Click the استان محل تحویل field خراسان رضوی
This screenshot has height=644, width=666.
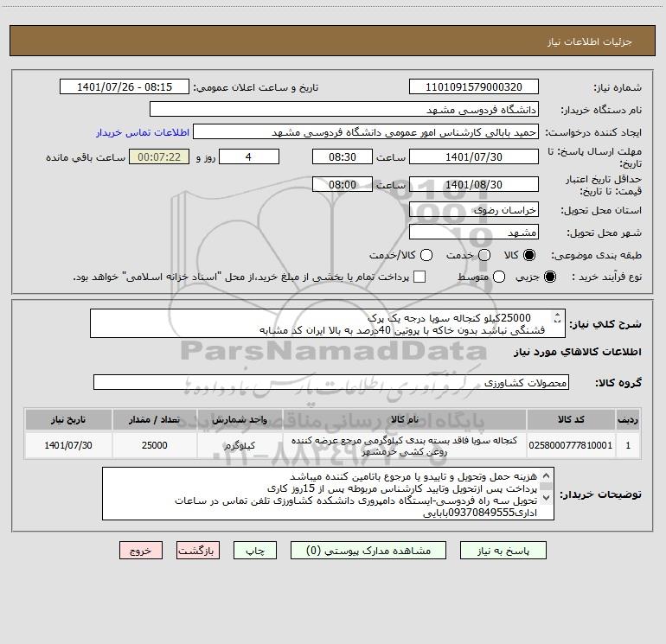474,210
